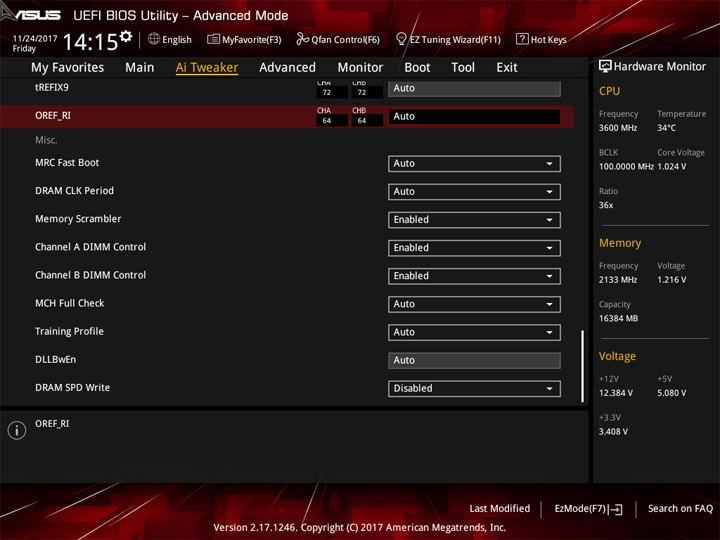Click the Misc. section heading
This screenshot has width=720, height=540.
(46, 140)
